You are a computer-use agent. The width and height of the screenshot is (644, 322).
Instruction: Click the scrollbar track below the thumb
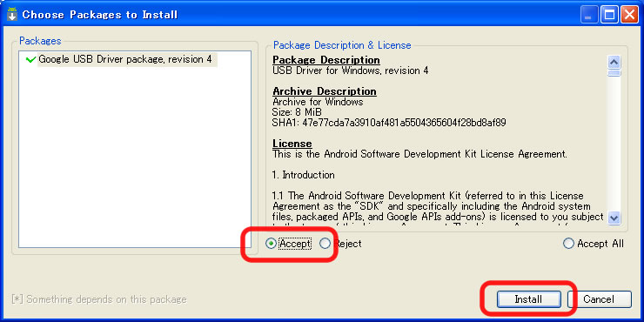coord(614,144)
